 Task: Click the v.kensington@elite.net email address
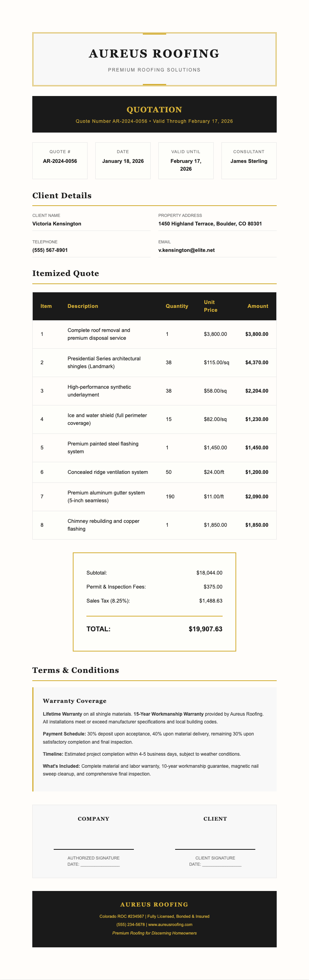tap(186, 250)
